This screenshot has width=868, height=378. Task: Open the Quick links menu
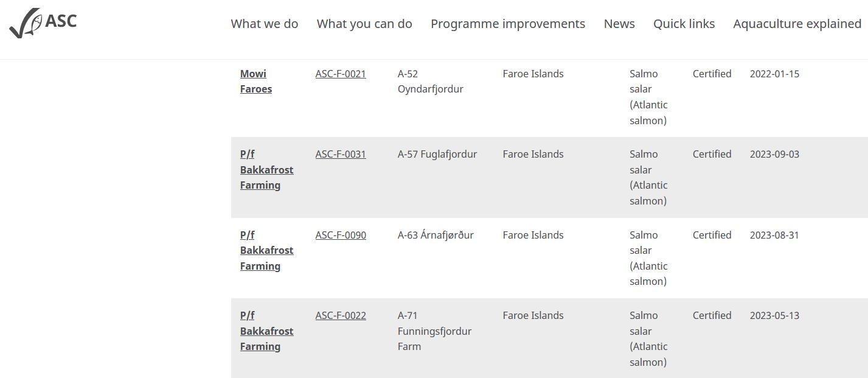(x=684, y=24)
